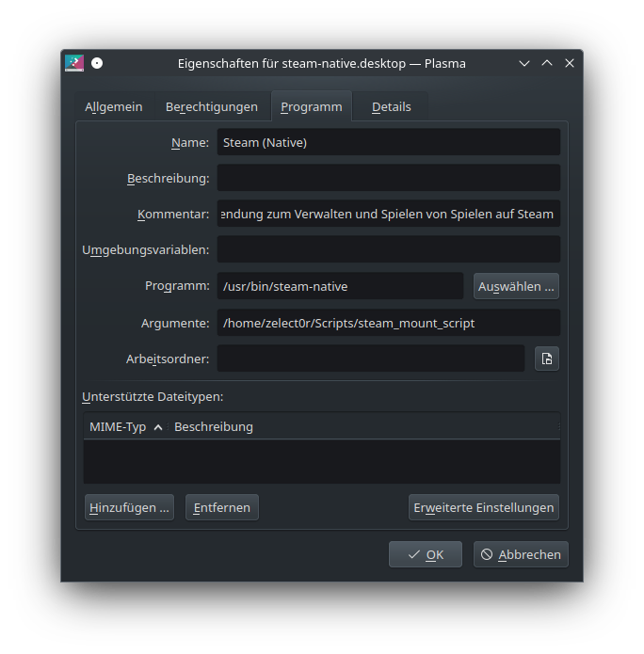Maximize the dialog with the up chevron
The width and height of the screenshot is (644, 654).
(547, 63)
